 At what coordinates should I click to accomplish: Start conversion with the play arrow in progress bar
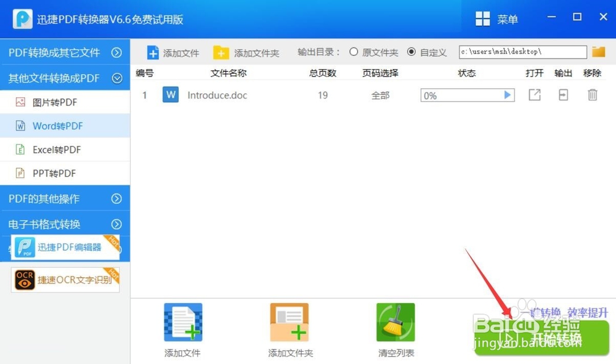(507, 95)
